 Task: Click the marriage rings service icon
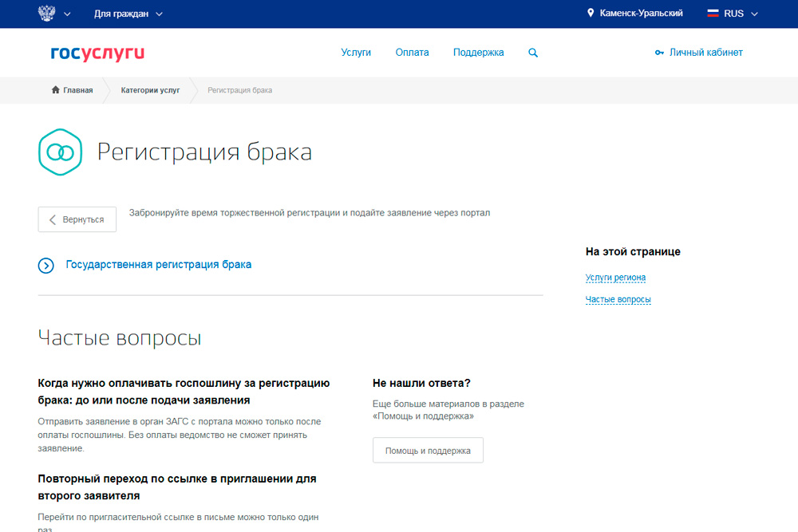tap(60, 152)
